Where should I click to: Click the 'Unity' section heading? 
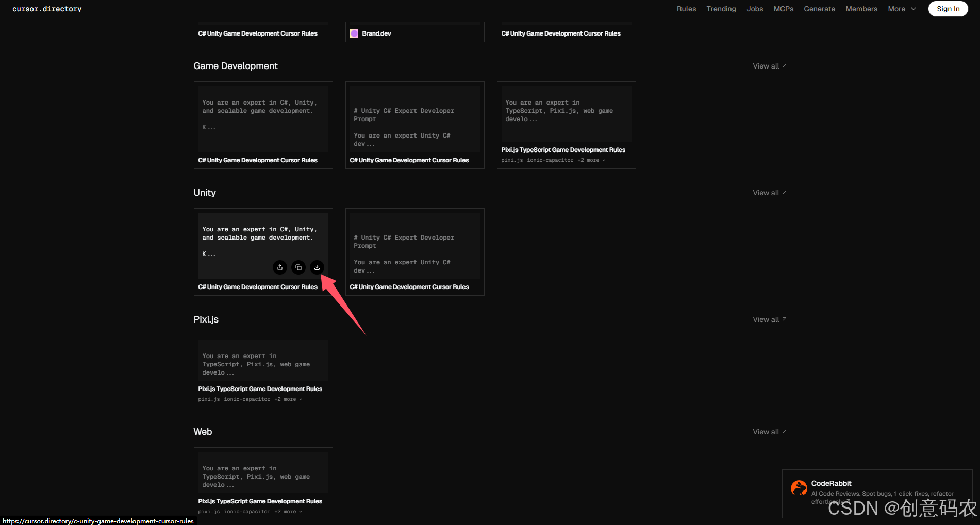coord(205,193)
